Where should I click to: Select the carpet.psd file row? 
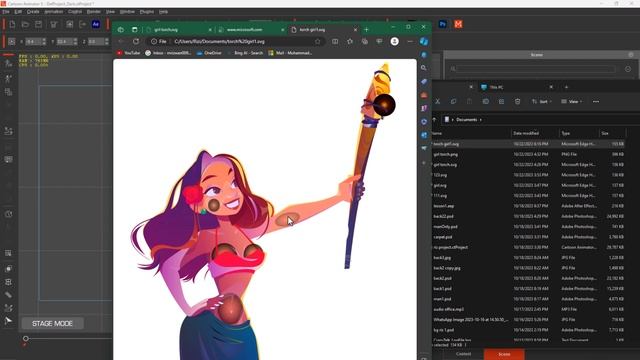pos(528,237)
